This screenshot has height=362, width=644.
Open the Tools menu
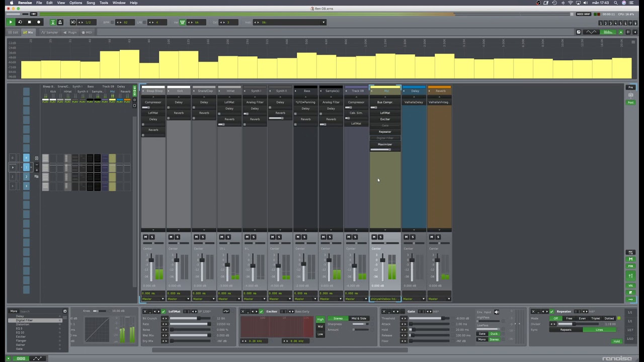[x=104, y=3]
